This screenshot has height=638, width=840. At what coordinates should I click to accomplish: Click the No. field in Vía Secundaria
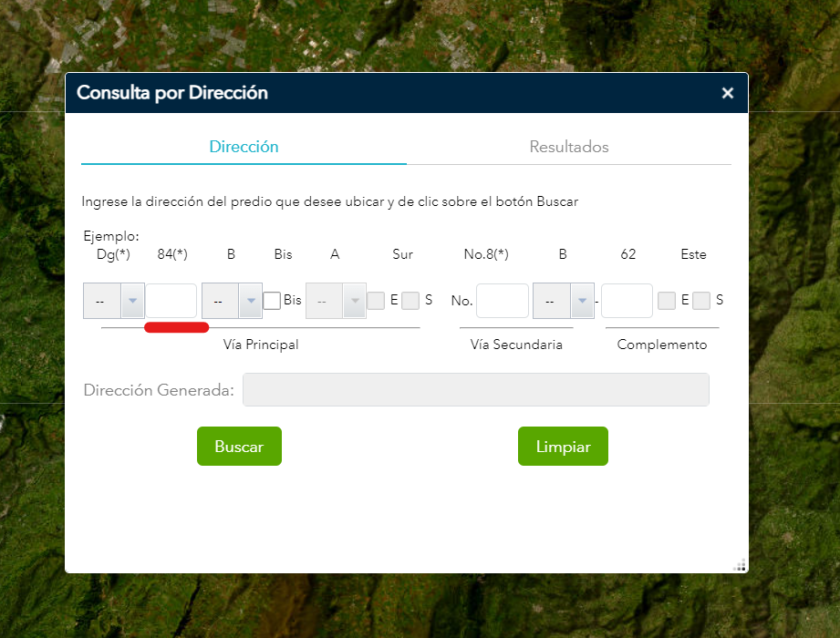pos(503,301)
